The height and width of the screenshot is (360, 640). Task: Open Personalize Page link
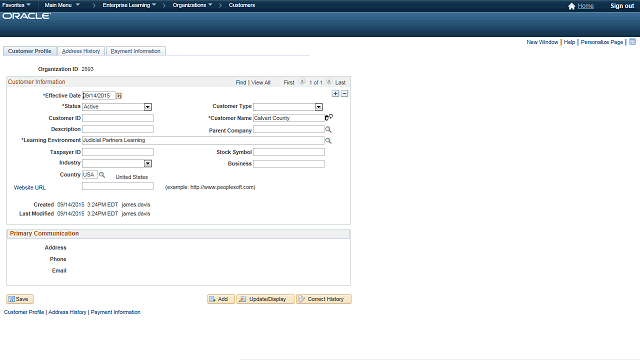click(x=602, y=42)
